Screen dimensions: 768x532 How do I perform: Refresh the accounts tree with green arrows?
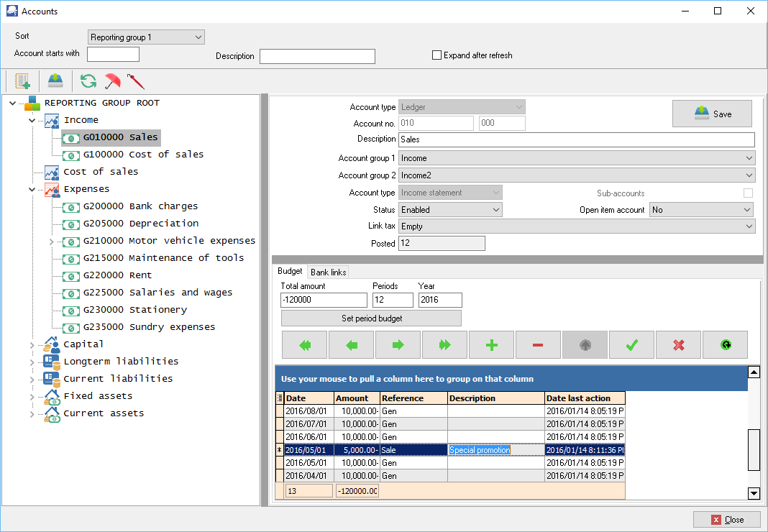(x=88, y=81)
